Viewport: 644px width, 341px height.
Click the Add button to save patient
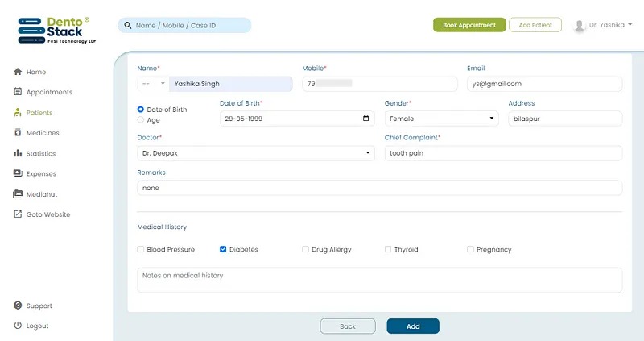click(x=412, y=326)
